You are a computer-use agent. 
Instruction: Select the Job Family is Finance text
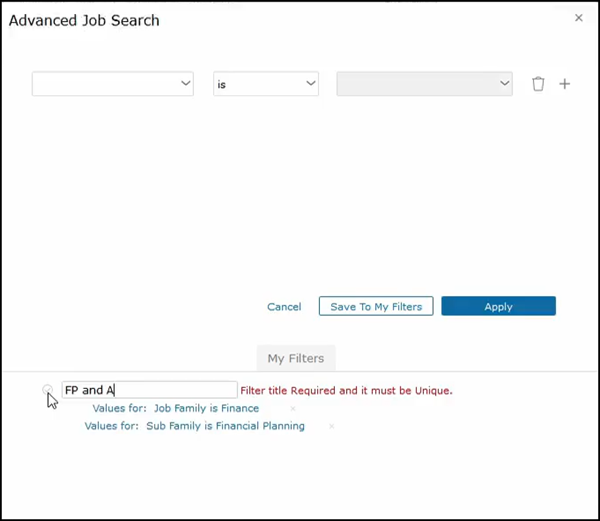[206, 408]
